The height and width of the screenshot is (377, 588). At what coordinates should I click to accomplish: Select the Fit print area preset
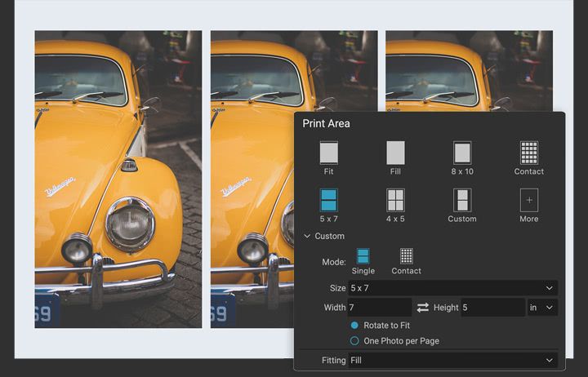click(328, 157)
